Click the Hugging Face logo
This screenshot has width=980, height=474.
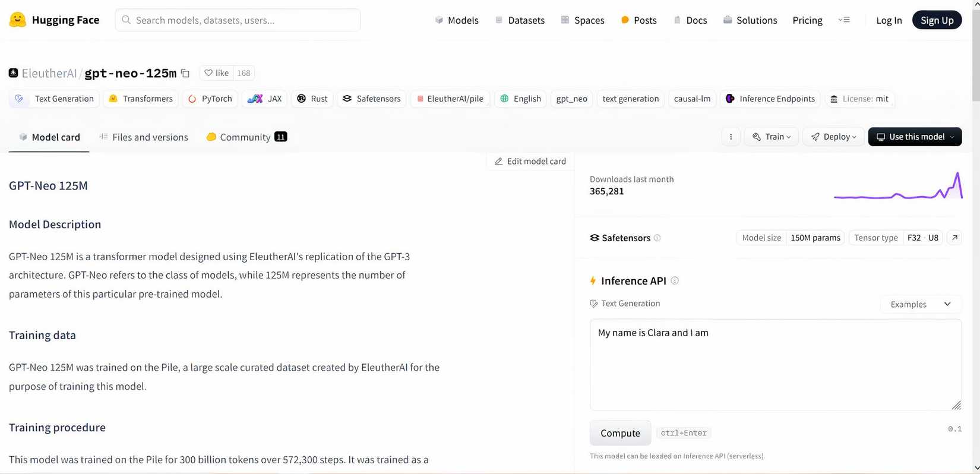[x=18, y=20]
